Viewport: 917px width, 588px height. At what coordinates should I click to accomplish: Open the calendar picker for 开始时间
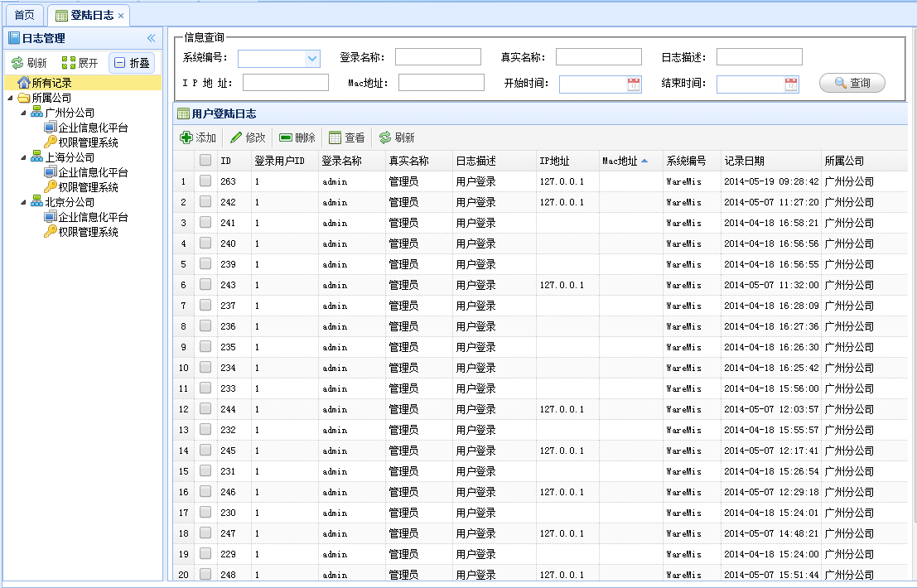click(x=634, y=84)
